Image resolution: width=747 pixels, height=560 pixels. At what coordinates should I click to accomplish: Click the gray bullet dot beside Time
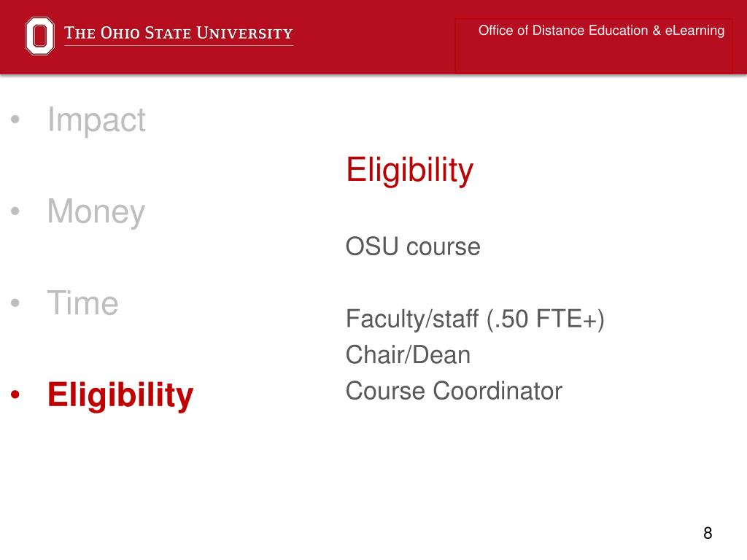[x=15, y=303]
